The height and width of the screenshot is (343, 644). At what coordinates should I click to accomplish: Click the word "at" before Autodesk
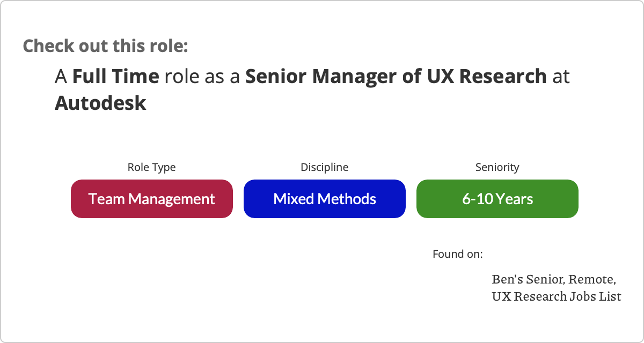pos(561,77)
